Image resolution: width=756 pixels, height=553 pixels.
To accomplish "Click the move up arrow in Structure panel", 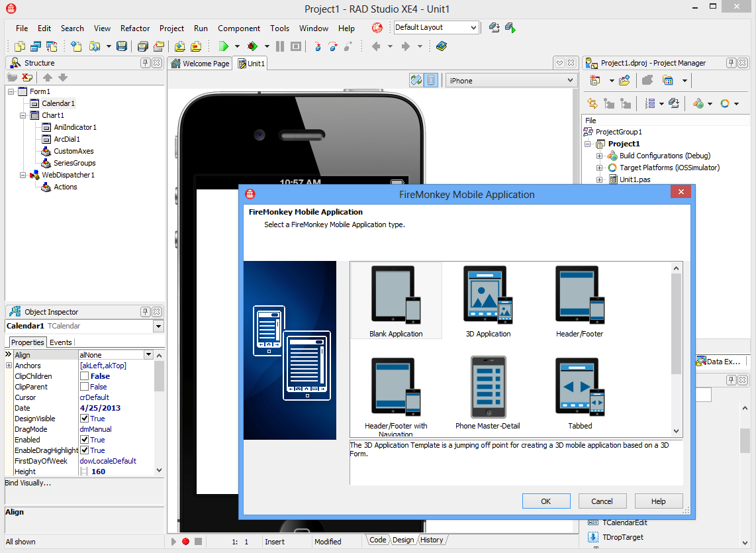I will pos(47,77).
